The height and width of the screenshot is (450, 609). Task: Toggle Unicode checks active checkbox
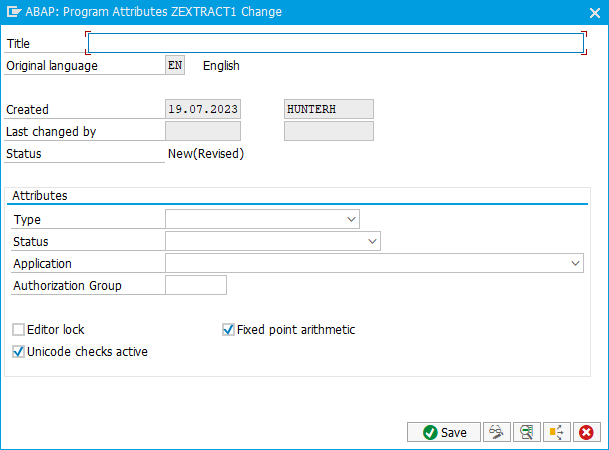[18, 352]
